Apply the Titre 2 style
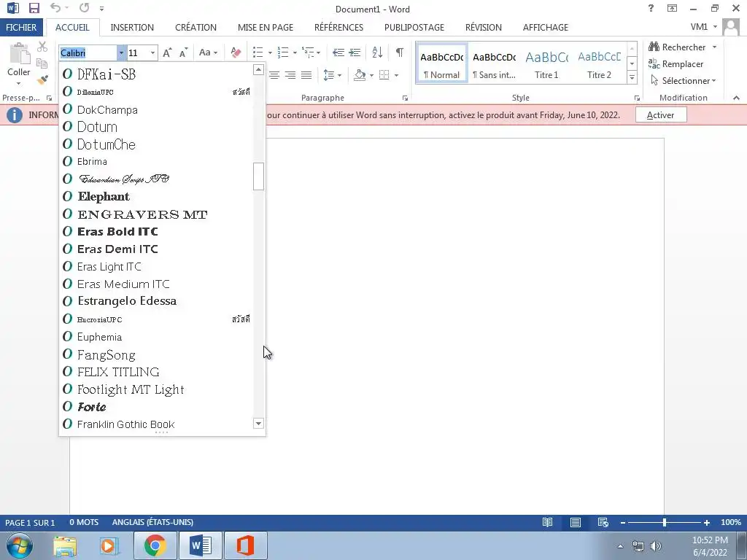The width and height of the screenshot is (747, 560). (x=600, y=63)
